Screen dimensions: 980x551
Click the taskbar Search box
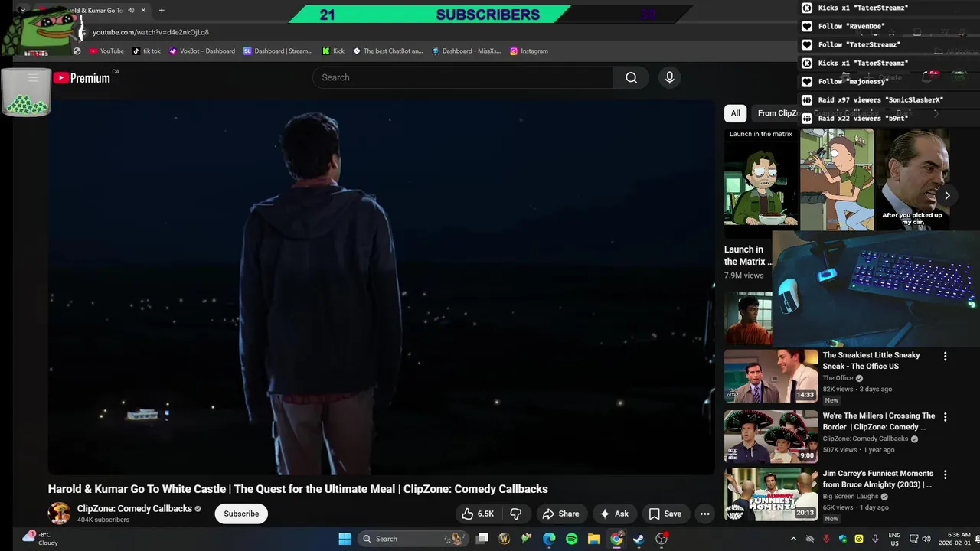click(413, 539)
